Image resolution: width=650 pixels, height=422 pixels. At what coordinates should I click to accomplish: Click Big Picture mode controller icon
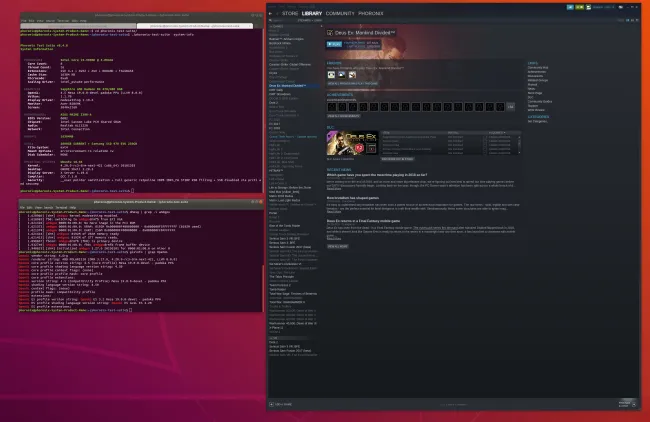point(621,7)
